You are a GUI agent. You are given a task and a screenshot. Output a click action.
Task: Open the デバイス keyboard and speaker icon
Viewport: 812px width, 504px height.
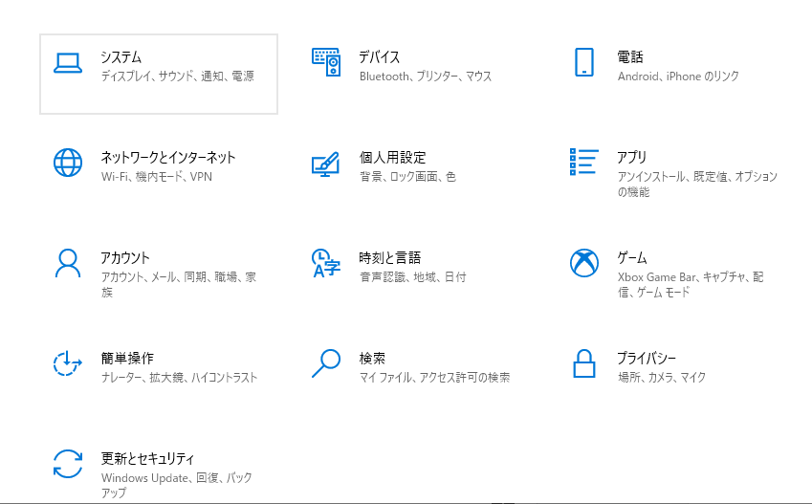tap(326, 62)
